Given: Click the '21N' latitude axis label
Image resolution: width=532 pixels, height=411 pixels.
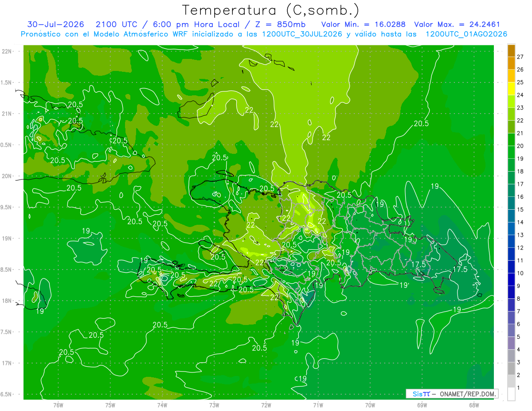Looking at the screenshot, I should pyautogui.click(x=7, y=114).
